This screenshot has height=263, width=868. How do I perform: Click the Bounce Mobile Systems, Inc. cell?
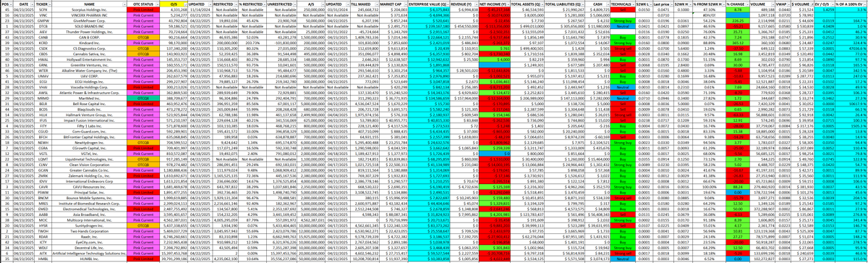coord(90,198)
